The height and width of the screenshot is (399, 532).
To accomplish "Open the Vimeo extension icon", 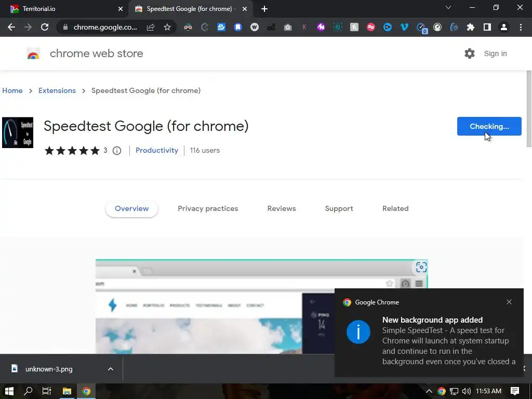I will [404, 27].
